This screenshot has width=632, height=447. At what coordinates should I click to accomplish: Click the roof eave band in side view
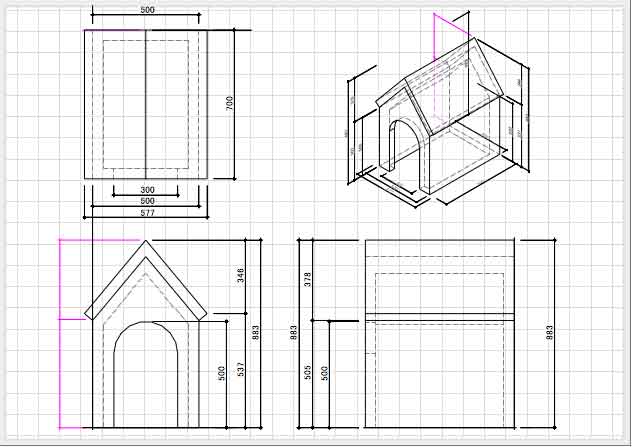[x=439, y=318]
